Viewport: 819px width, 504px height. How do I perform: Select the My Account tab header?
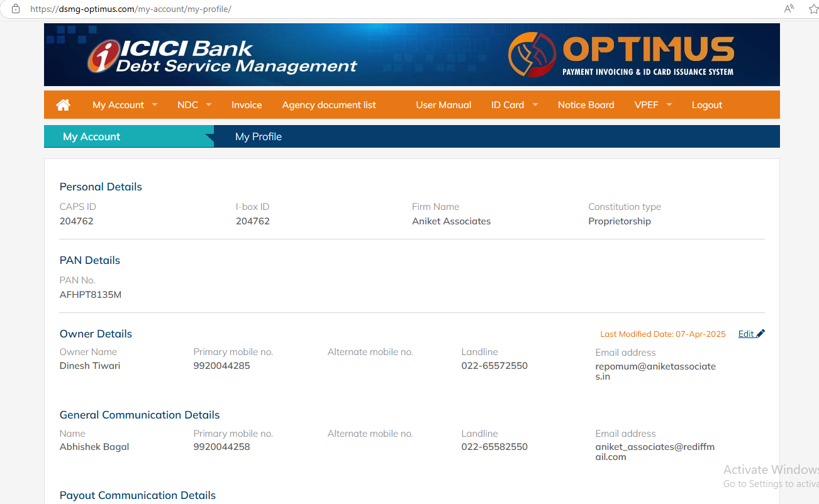pyautogui.click(x=92, y=136)
